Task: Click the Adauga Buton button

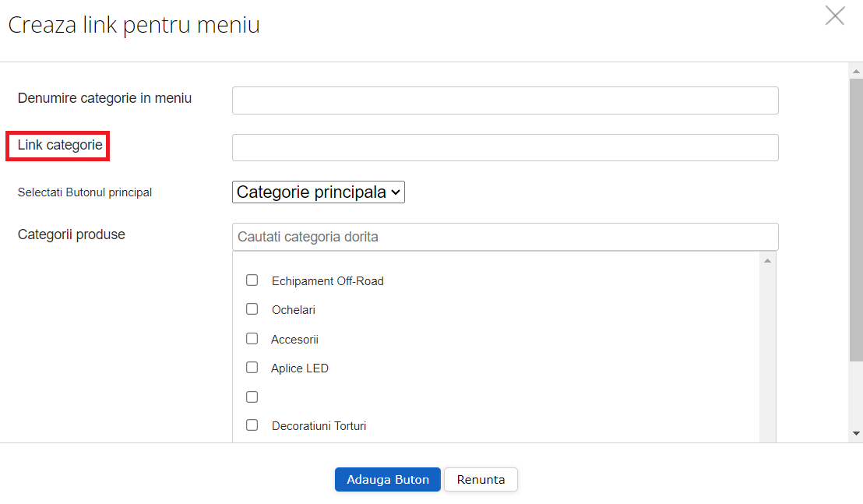Action: [387, 479]
